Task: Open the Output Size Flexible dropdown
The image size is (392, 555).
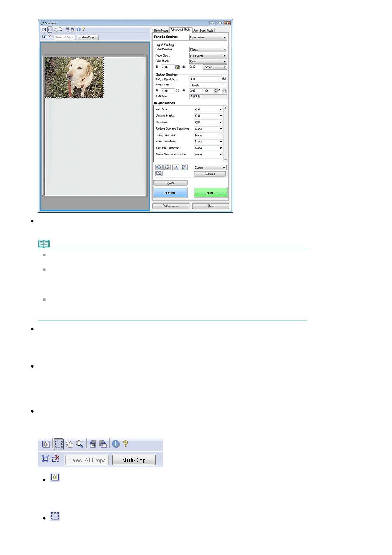Action: (x=208, y=85)
